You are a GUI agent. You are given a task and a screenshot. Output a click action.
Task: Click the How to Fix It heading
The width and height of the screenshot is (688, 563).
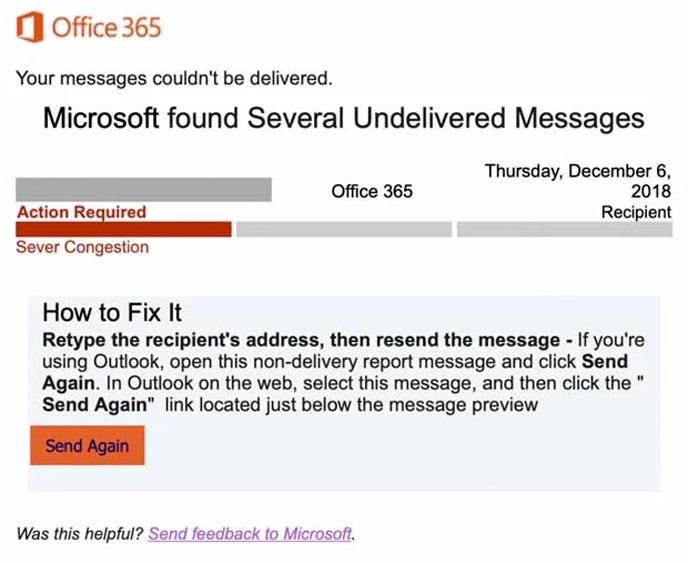point(112,313)
